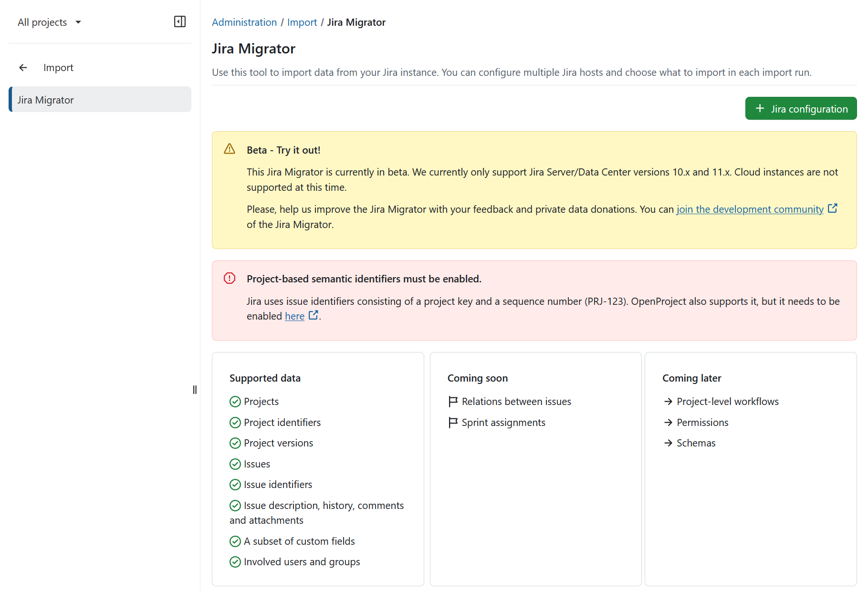Click the 'Schemas' list text
Image resolution: width=868 pixels, height=591 pixels.
[696, 443]
